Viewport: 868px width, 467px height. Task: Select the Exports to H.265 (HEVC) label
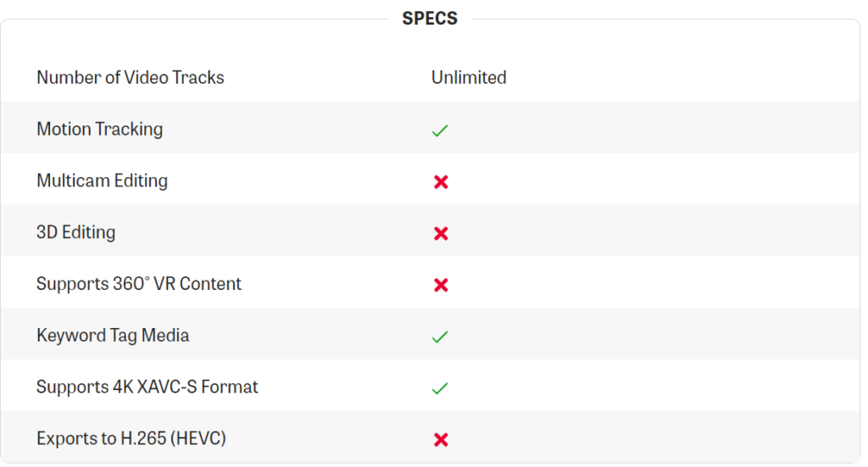click(x=131, y=438)
